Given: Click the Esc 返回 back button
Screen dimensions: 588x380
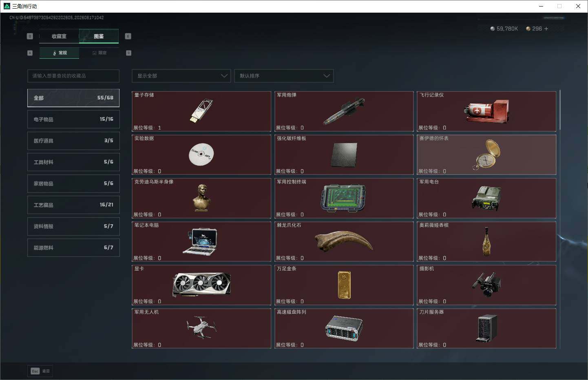Looking at the screenshot, I should (40, 371).
